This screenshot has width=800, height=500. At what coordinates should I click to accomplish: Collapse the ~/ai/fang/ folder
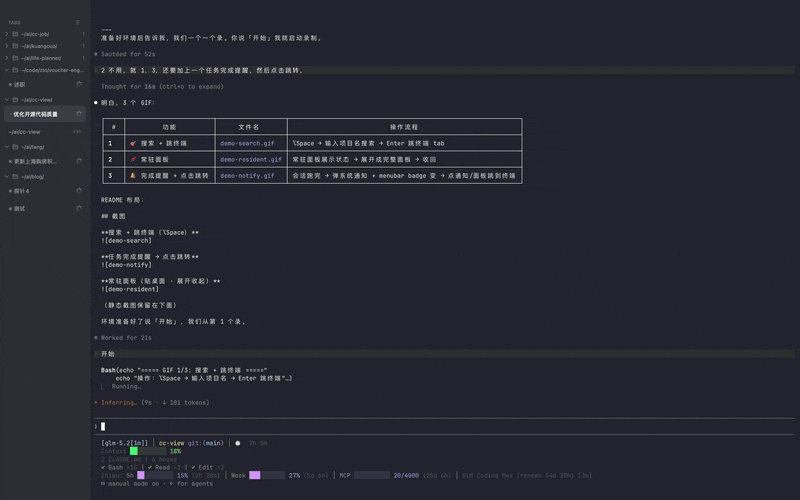7,147
